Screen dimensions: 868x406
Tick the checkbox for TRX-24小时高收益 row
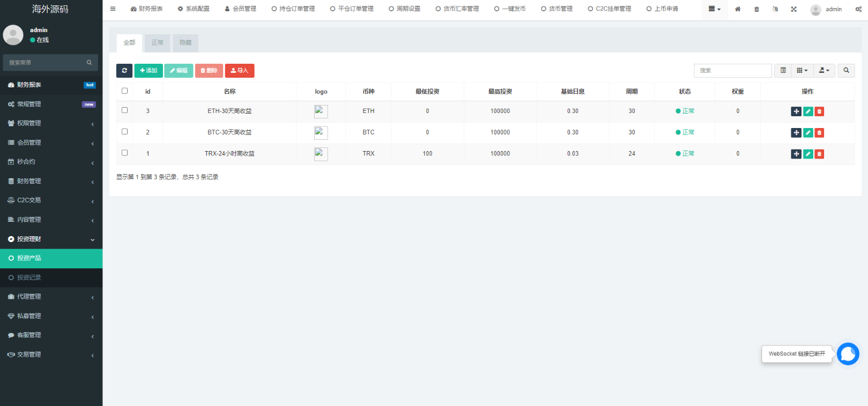click(125, 153)
